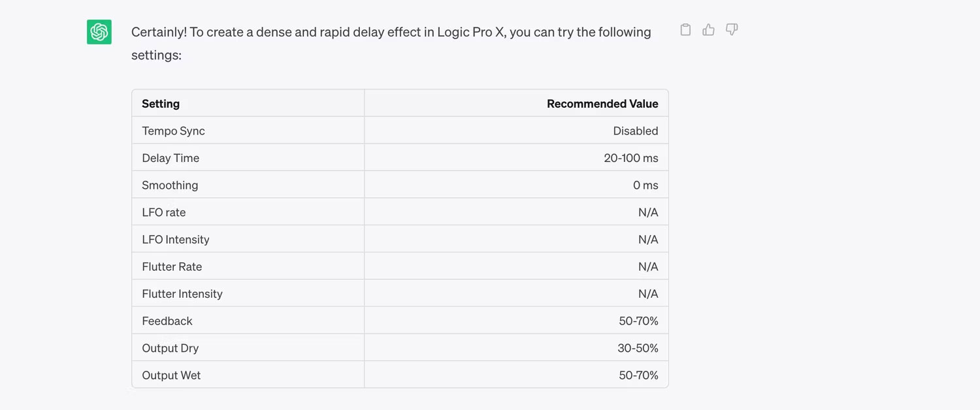Give the response a thumbs up
980x410 pixels.
point(708,29)
